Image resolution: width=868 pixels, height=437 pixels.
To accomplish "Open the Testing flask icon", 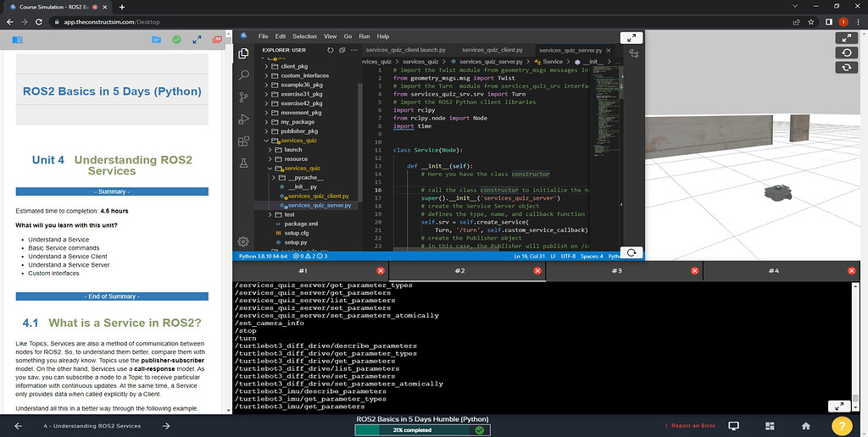I will [243, 163].
